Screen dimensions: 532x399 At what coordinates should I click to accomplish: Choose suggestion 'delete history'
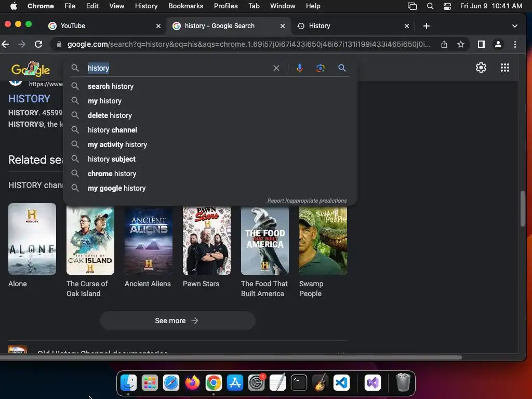210,115
